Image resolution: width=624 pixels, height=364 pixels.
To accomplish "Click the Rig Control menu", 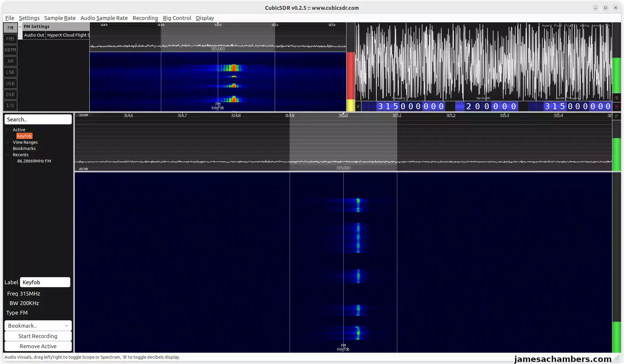I will 177,18.
